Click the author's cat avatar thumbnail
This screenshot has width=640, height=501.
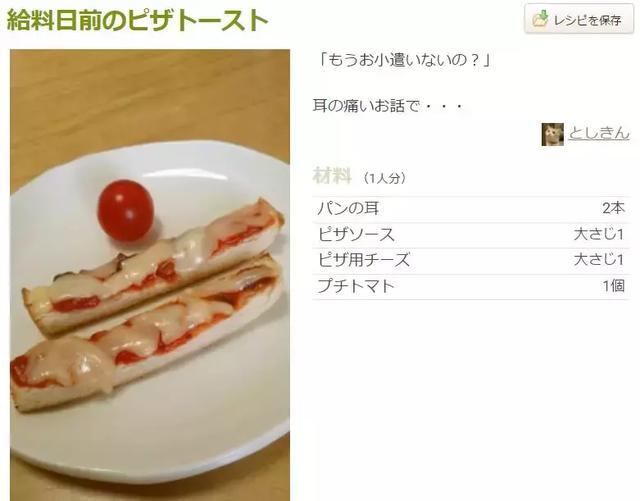(x=553, y=134)
